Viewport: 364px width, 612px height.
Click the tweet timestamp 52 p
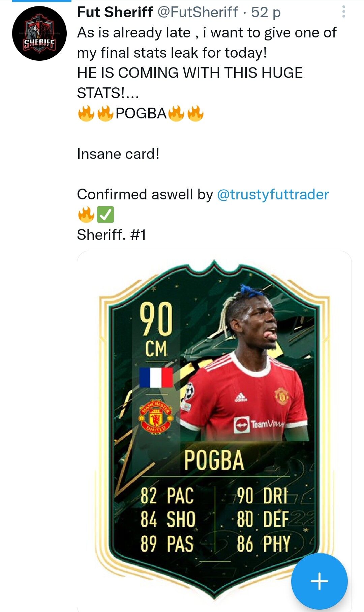tap(266, 12)
